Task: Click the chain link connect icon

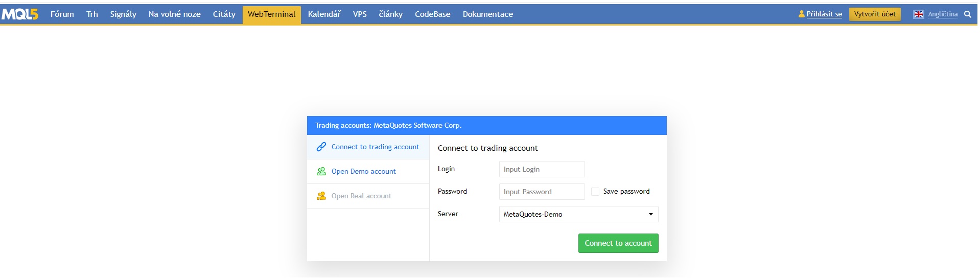Action: click(x=321, y=147)
